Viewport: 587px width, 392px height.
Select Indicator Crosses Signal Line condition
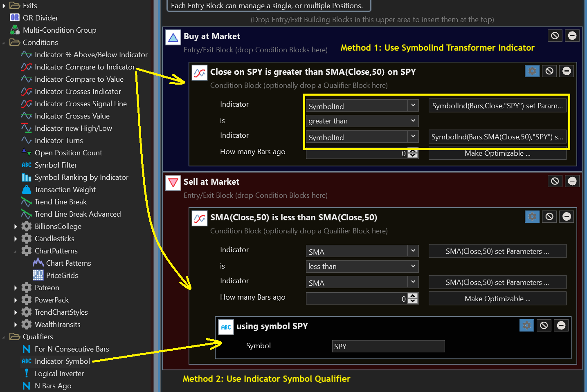point(81,104)
